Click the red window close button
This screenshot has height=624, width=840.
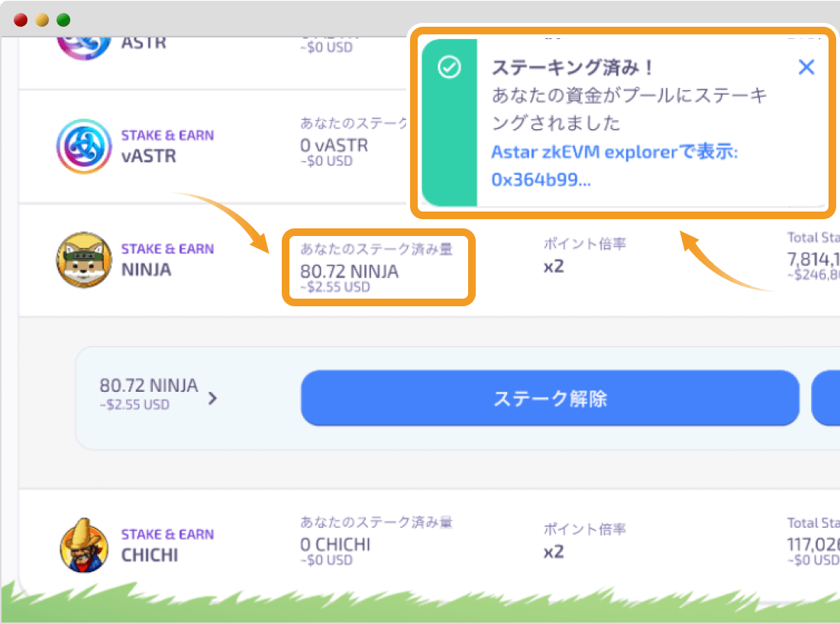coord(21,20)
